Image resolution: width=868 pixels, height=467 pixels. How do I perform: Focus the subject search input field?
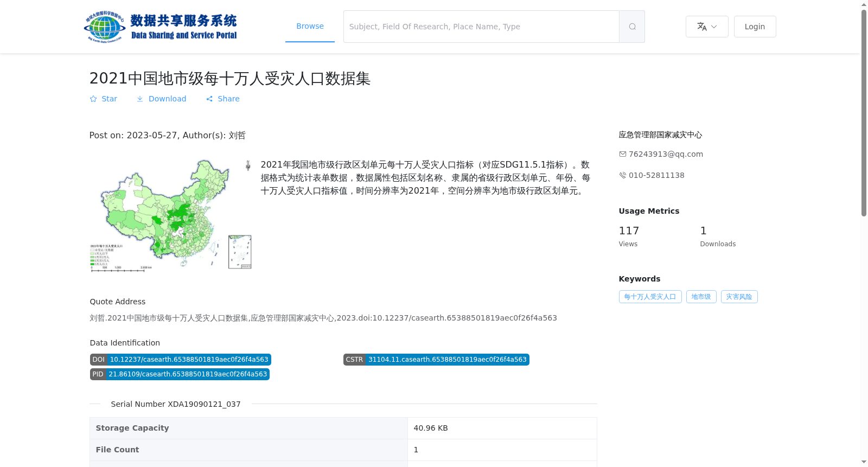click(x=481, y=27)
